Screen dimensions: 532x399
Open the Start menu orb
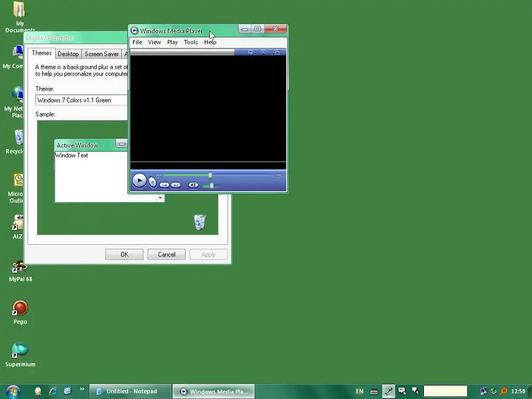(13, 392)
